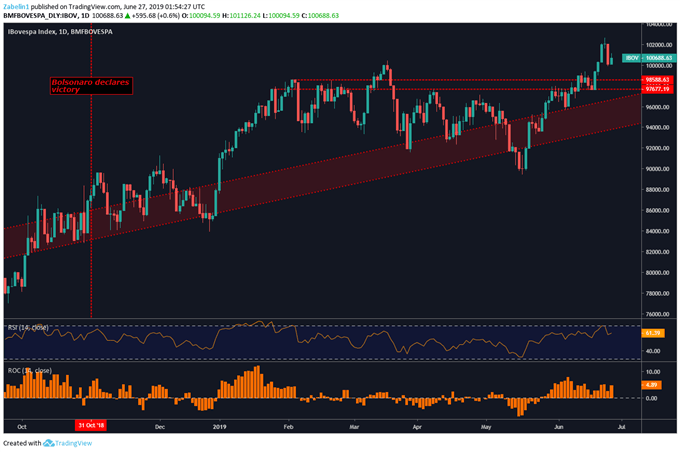Select the symbol text 'BMFBOVESPA_DLY:IBOV, 1D'
This screenshot has width=680, height=452.
(x=46, y=16)
